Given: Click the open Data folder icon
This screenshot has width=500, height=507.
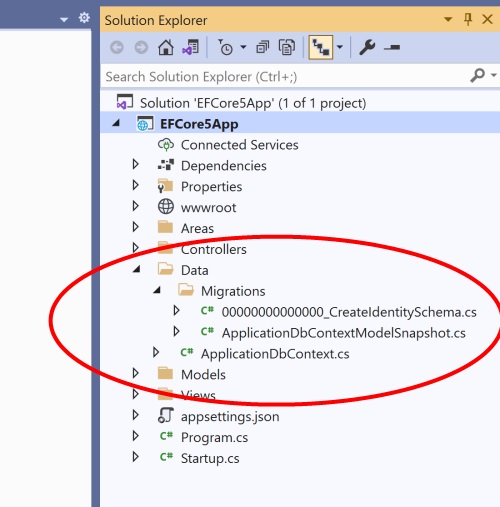Looking at the screenshot, I should (x=165, y=269).
